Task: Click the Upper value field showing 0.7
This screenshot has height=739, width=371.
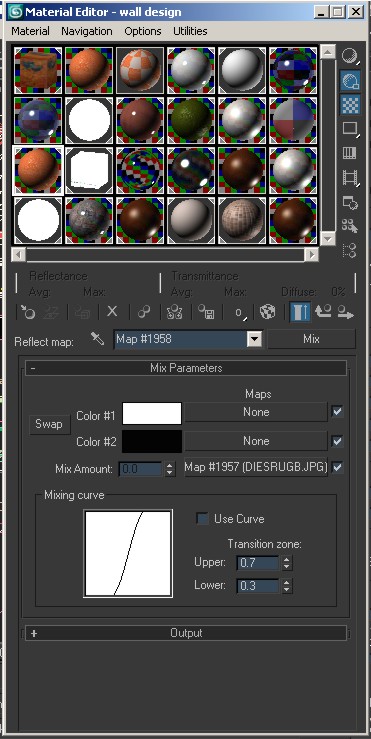Action: 257,563
